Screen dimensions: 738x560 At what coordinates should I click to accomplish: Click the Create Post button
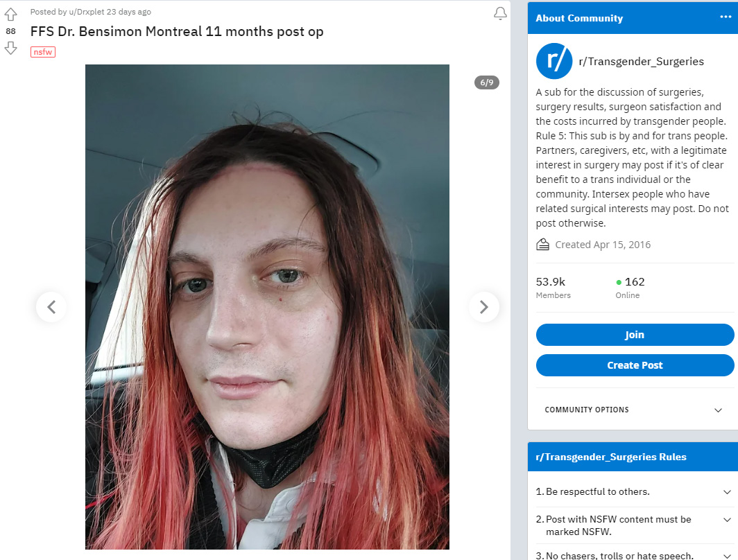pos(635,365)
